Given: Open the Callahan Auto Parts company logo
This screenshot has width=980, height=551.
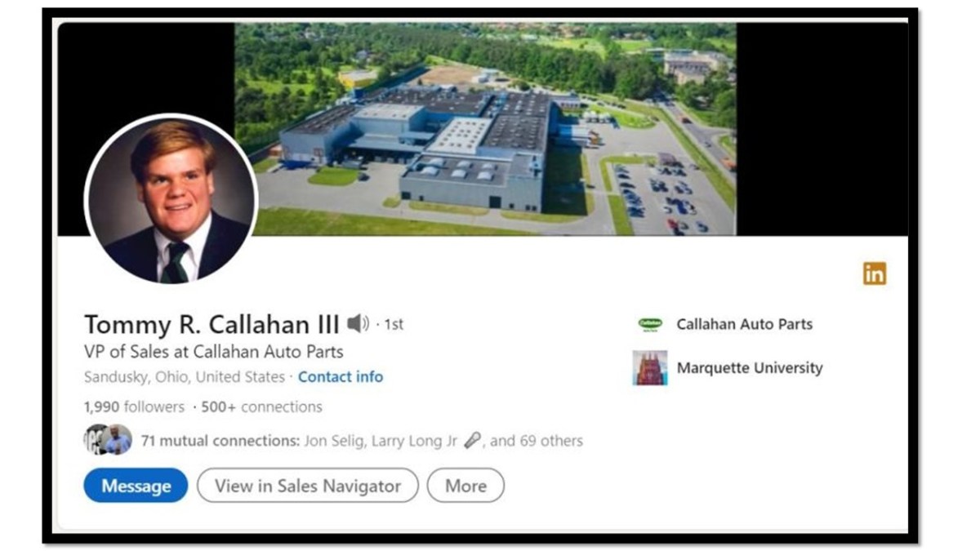Looking at the screenshot, I should pos(650,324).
